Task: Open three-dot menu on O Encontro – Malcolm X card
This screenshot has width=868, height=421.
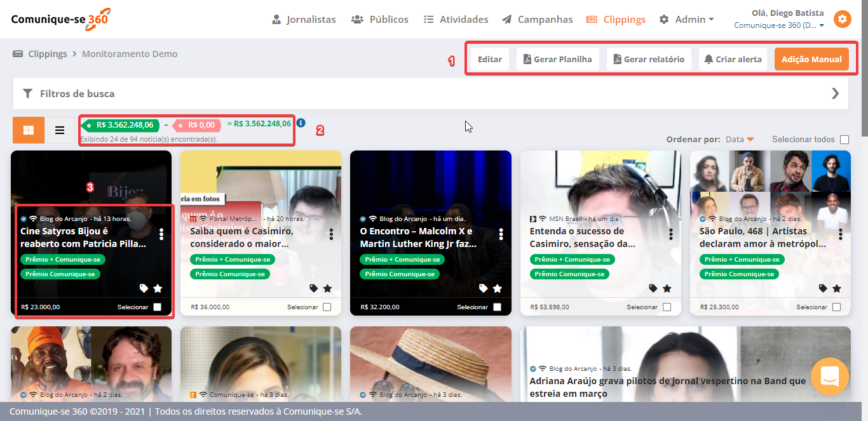Action: click(501, 234)
